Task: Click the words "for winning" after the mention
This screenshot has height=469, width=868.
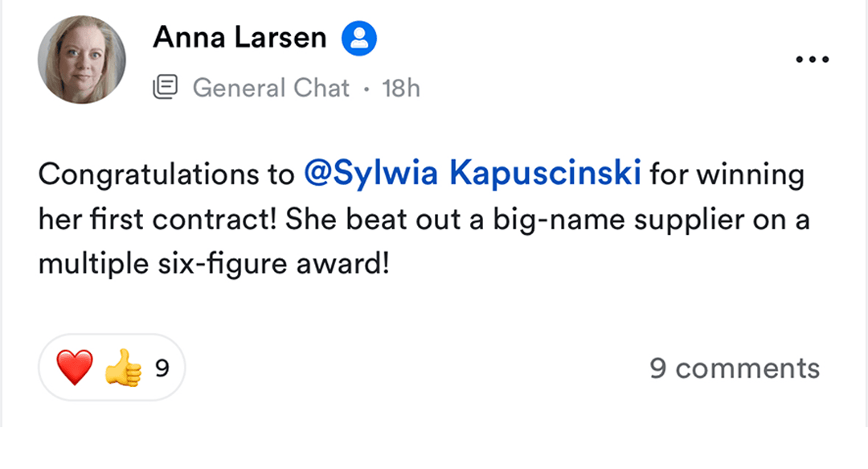Action: tap(727, 175)
